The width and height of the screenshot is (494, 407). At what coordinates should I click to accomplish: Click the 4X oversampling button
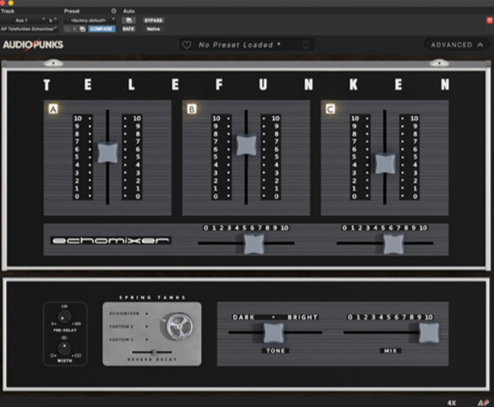click(x=452, y=403)
